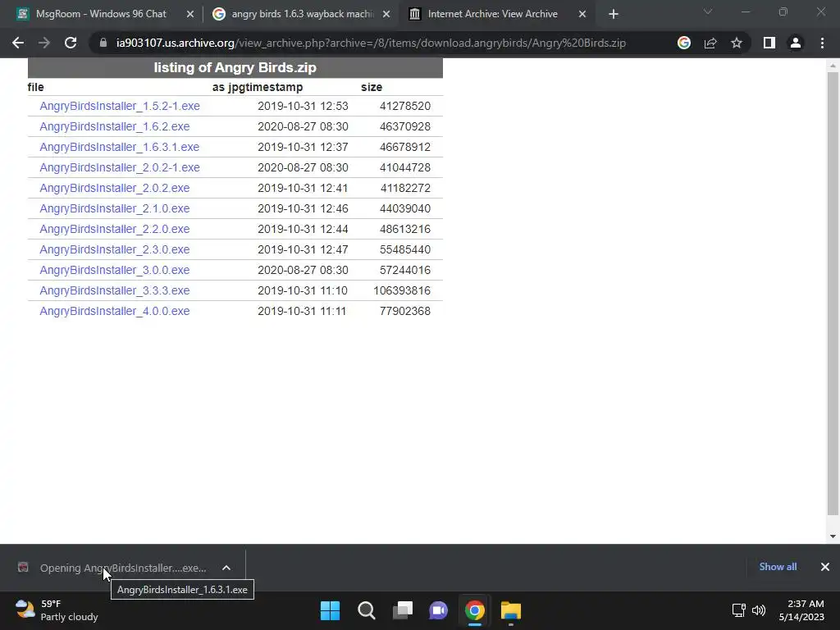Open File Explorer from taskbar
The width and height of the screenshot is (840, 630).
click(x=510, y=610)
